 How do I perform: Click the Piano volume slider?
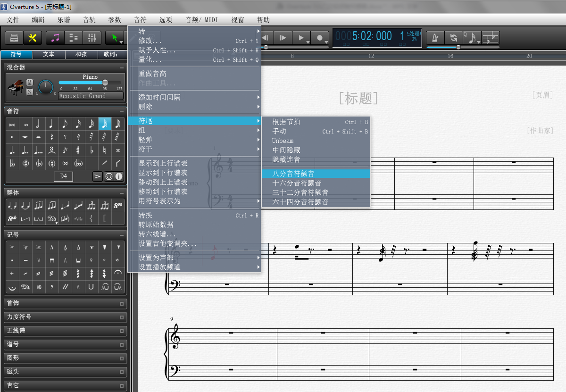(105, 83)
